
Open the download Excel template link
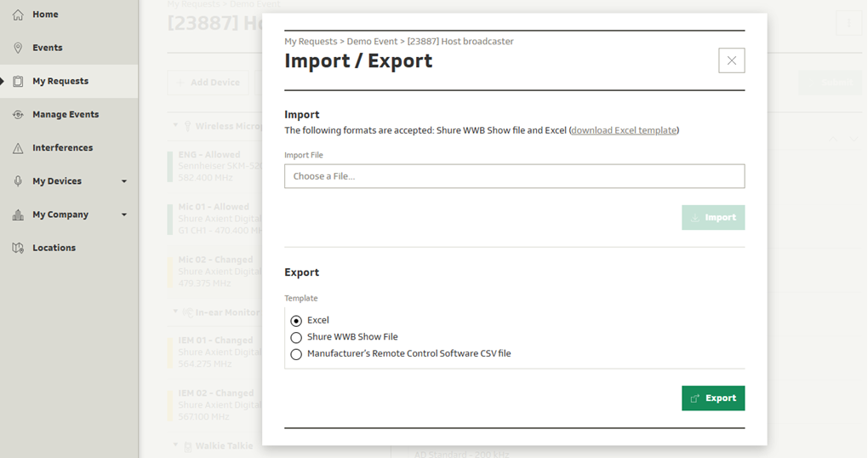point(624,130)
